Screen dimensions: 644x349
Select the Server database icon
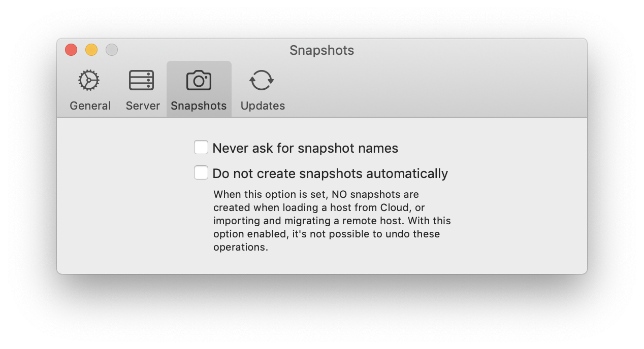(143, 80)
